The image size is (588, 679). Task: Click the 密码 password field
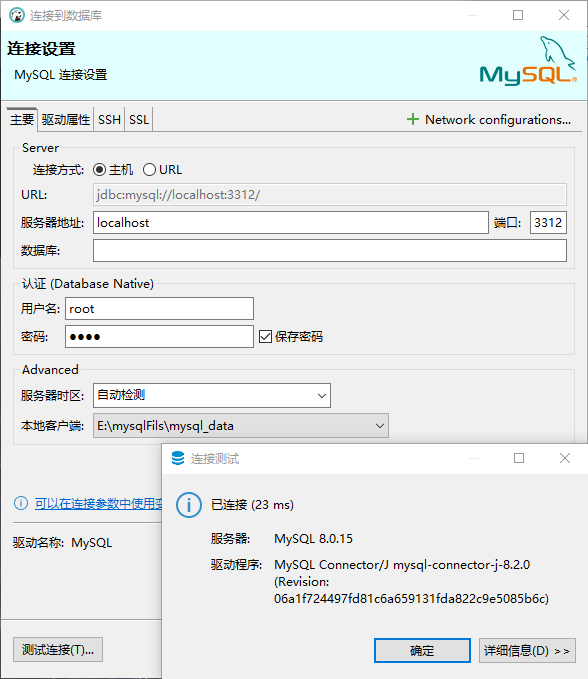pos(159,336)
